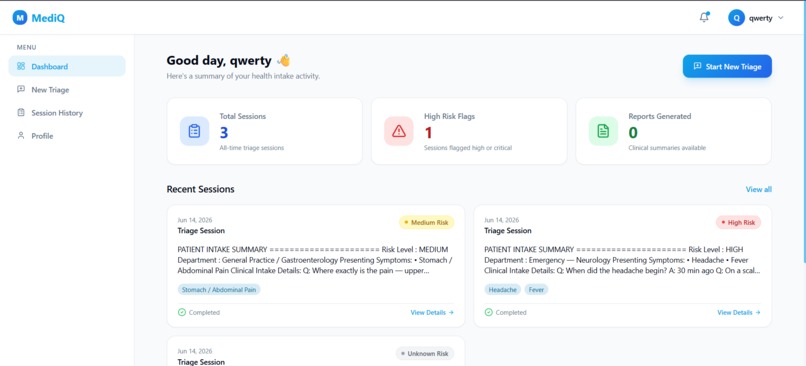Click the Medium Risk badge

pyautogui.click(x=427, y=223)
